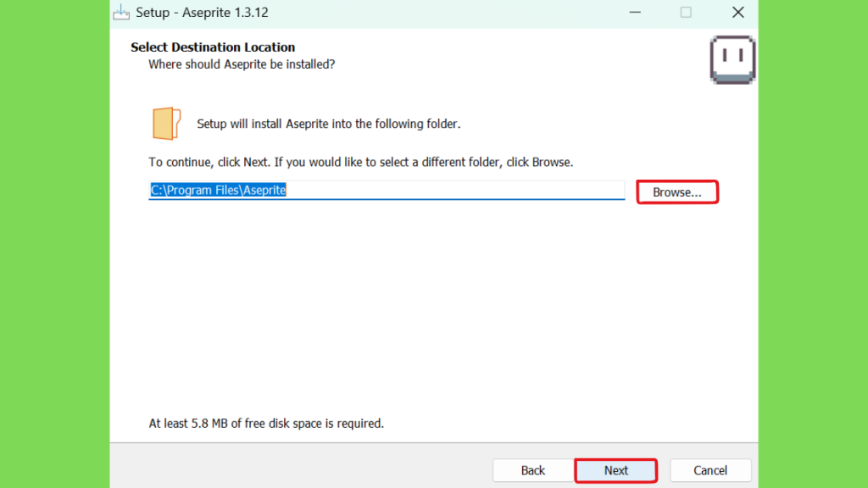Go to previous step with Back
868x488 pixels.
pyautogui.click(x=533, y=470)
